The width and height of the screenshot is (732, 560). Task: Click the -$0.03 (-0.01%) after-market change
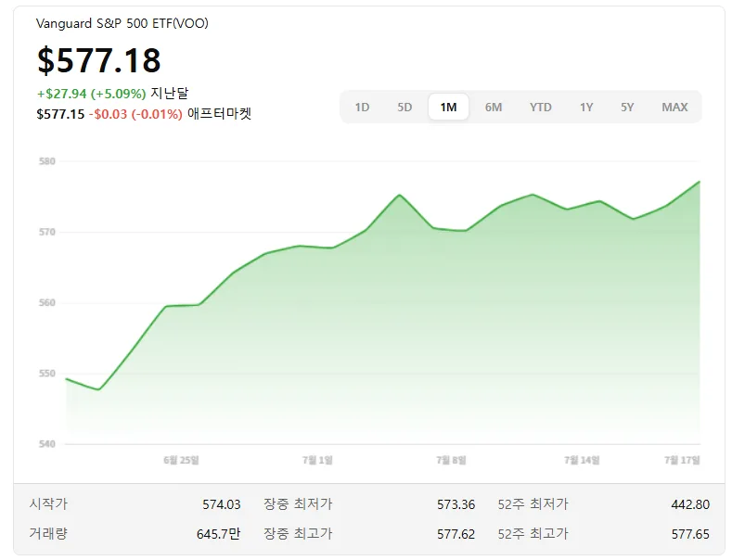[x=135, y=114]
